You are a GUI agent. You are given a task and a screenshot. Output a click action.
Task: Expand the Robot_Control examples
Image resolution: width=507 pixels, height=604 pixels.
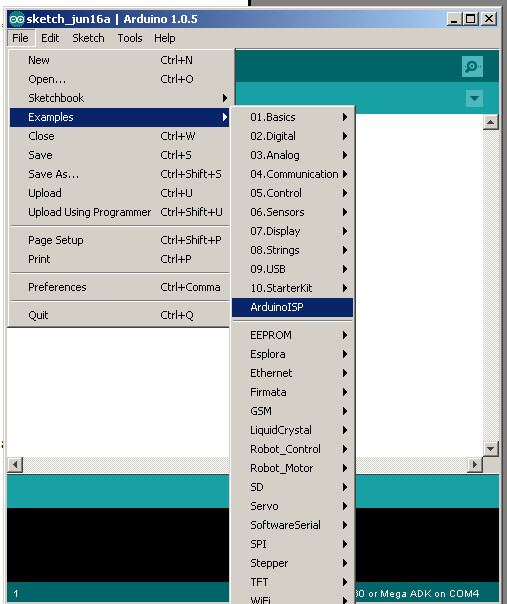tap(292, 449)
